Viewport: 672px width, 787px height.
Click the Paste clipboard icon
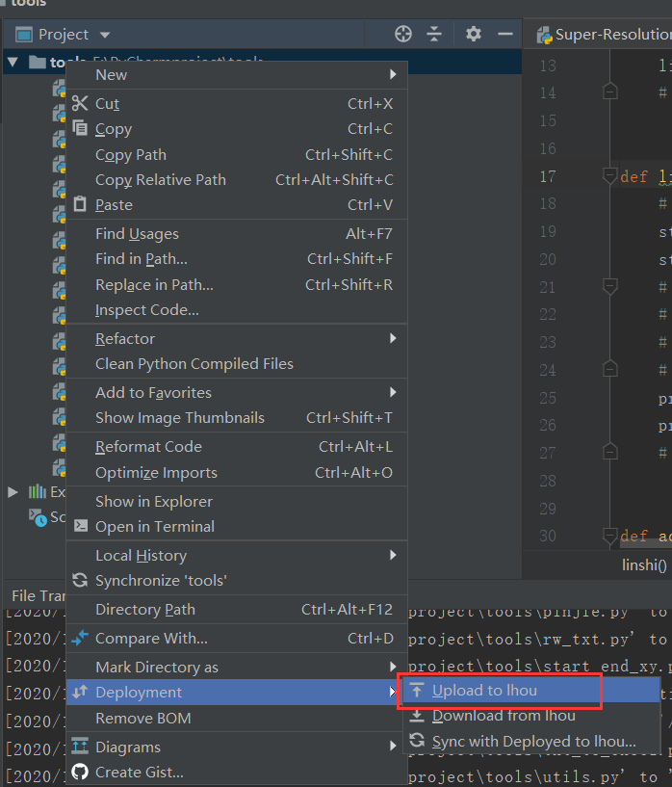coord(80,204)
